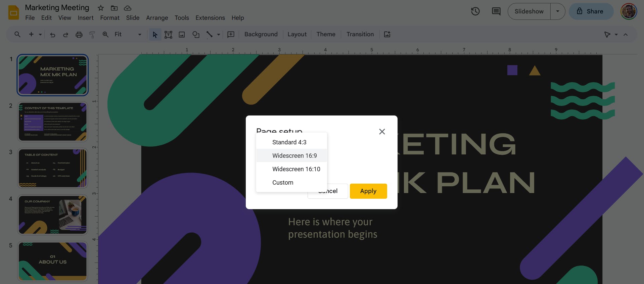644x284 pixels.
Task: Print the presentation
Action: pyautogui.click(x=79, y=34)
